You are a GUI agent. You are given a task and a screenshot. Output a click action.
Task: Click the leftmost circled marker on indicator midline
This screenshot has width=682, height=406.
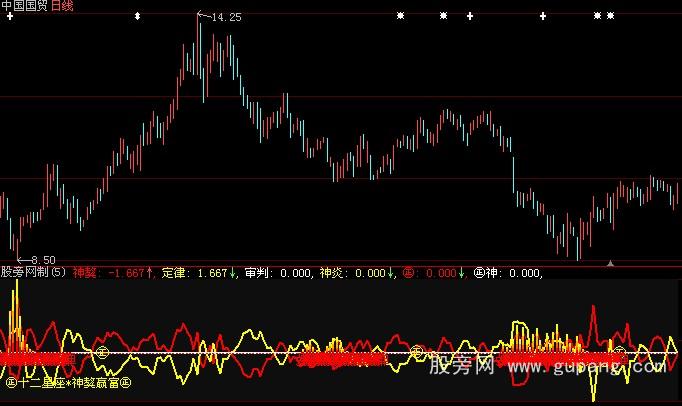[101, 352]
